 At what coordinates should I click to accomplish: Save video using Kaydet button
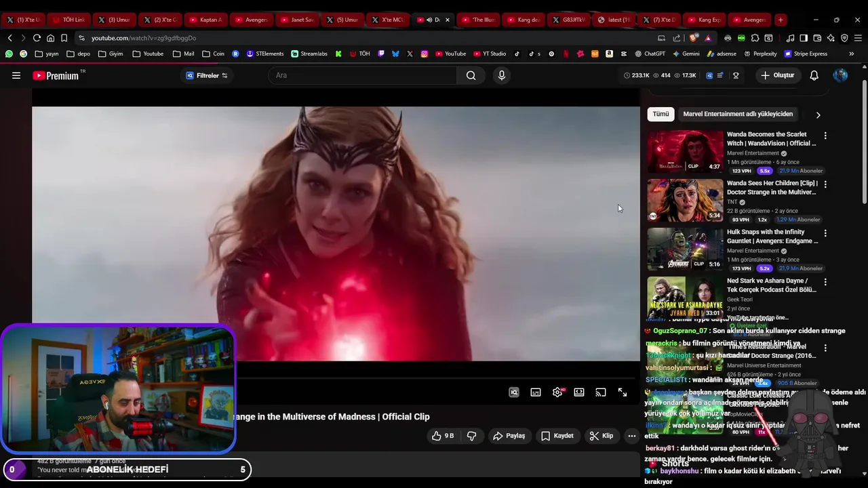pos(557,436)
